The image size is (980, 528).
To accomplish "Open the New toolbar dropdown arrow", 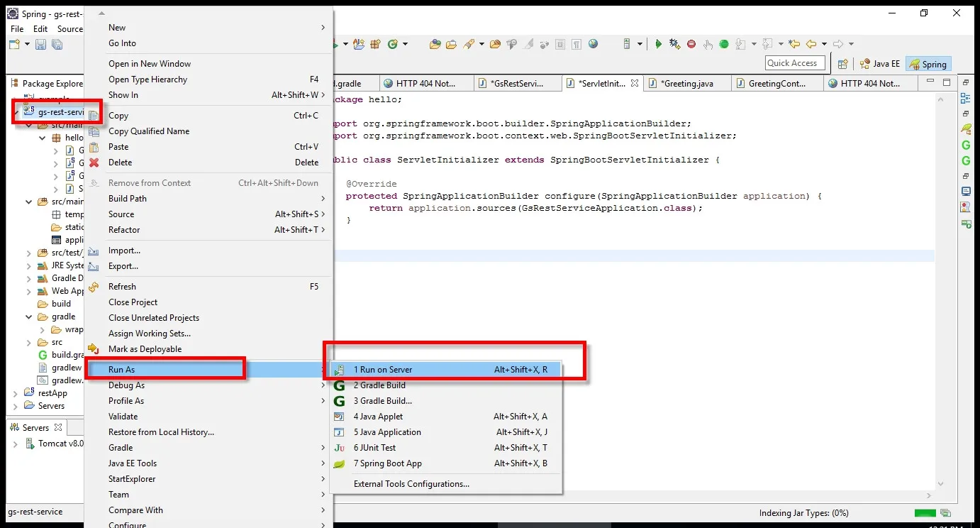I will click(27, 45).
